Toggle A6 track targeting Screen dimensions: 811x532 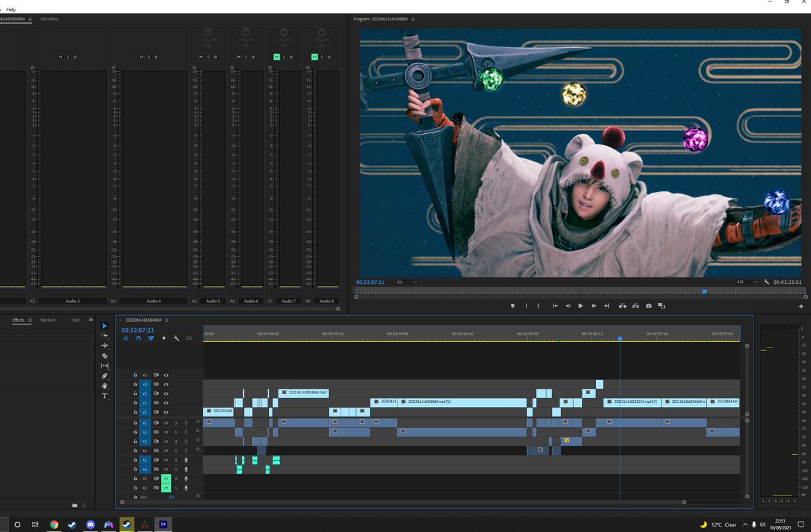click(144, 469)
